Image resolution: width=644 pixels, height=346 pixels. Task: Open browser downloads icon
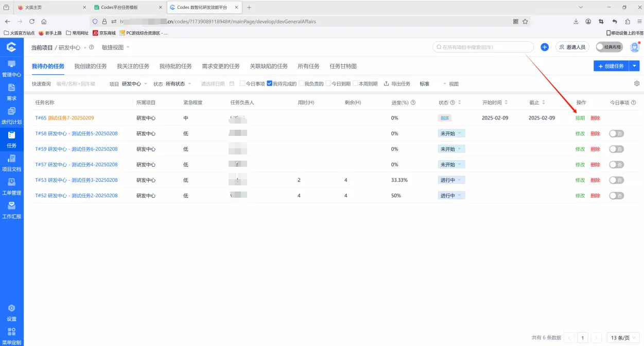pos(576,22)
